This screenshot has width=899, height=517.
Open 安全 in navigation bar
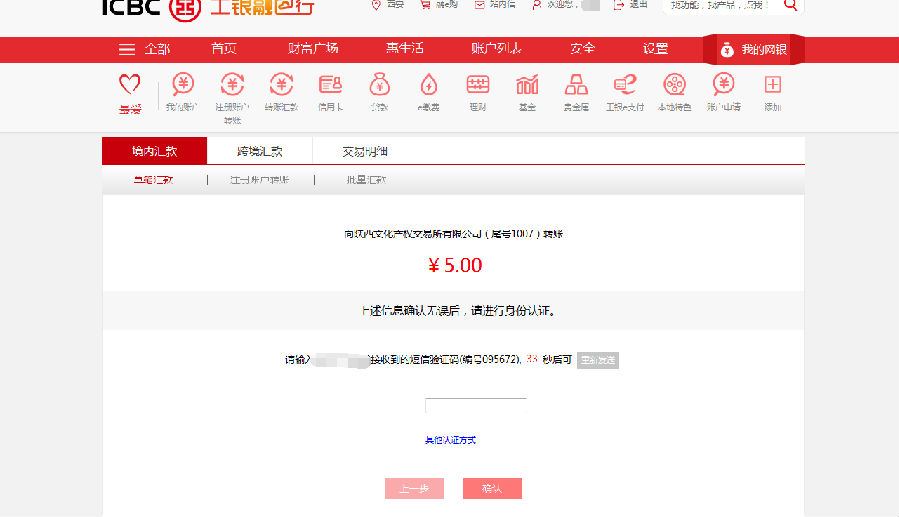click(583, 49)
